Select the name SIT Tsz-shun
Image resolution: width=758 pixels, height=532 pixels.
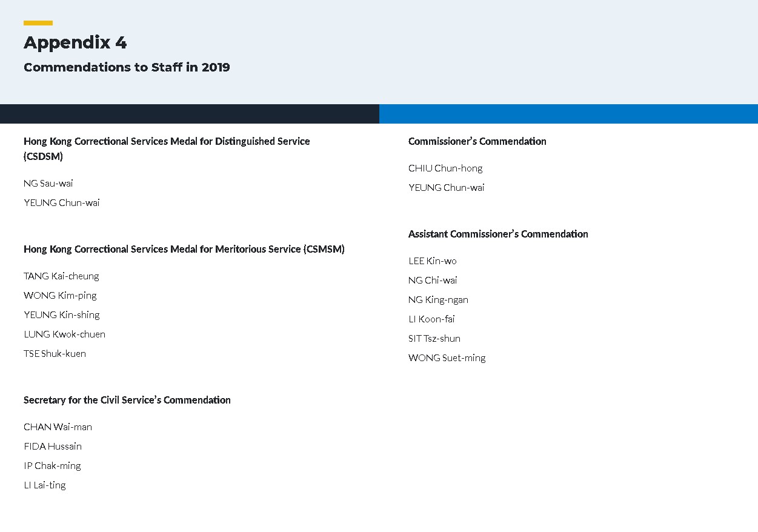[x=434, y=339]
